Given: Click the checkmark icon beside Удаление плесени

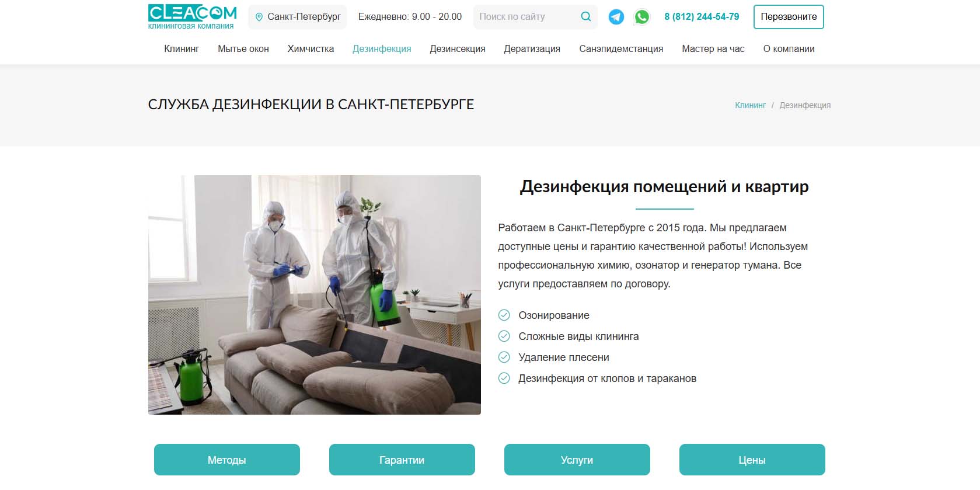Looking at the screenshot, I should point(504,357).
